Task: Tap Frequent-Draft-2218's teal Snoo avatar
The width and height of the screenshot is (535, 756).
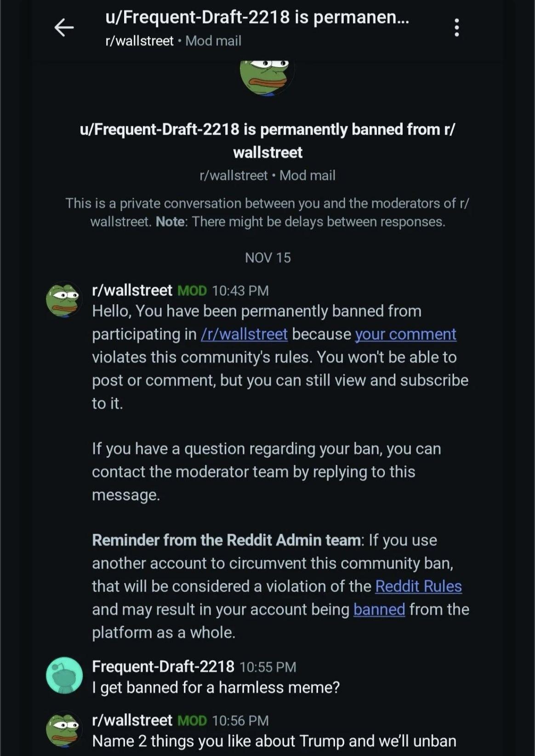Action: tap(64, 675)
